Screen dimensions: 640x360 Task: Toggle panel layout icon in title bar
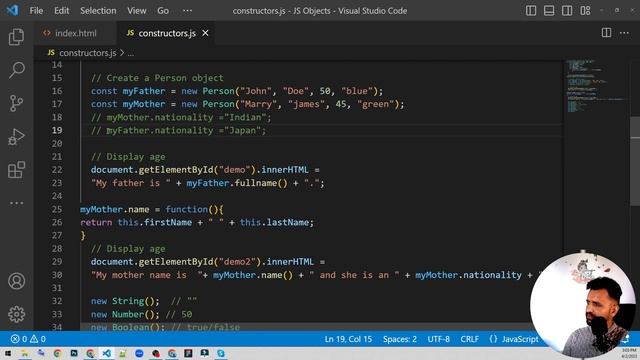coord(549,11)
